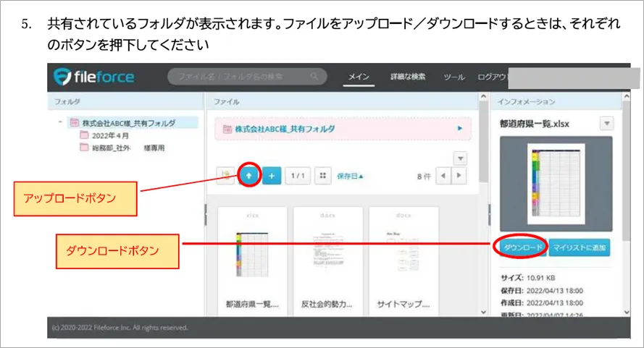The width and height of the screenshot is (644, 348).
Task: Click the 8 件 item count
Action: click(424, 177)
